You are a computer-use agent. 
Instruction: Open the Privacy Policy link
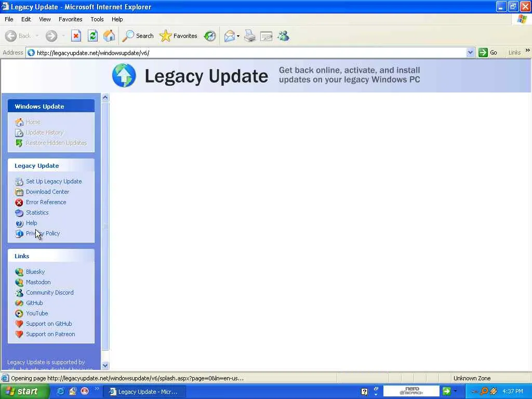43,233
